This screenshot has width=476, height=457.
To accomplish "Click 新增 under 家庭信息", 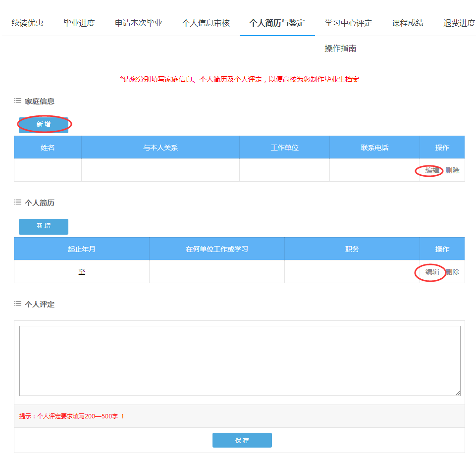I will coord(44,125).
